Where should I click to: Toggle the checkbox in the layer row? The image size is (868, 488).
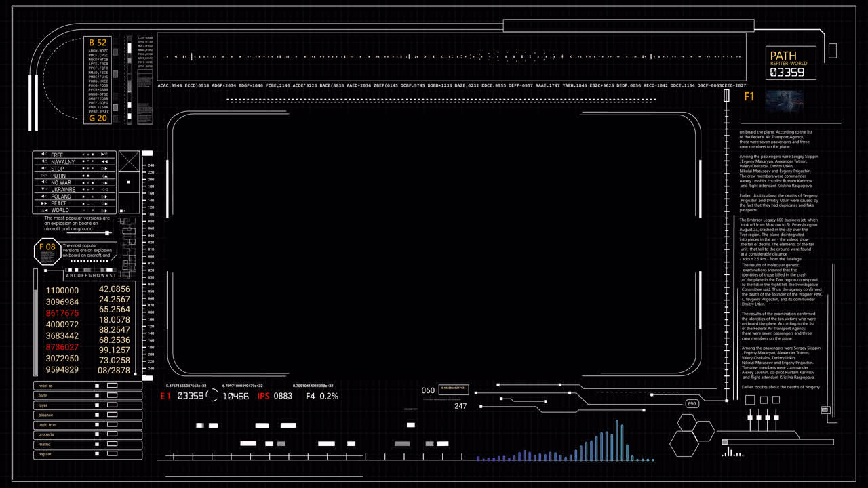tap(97, 405)
